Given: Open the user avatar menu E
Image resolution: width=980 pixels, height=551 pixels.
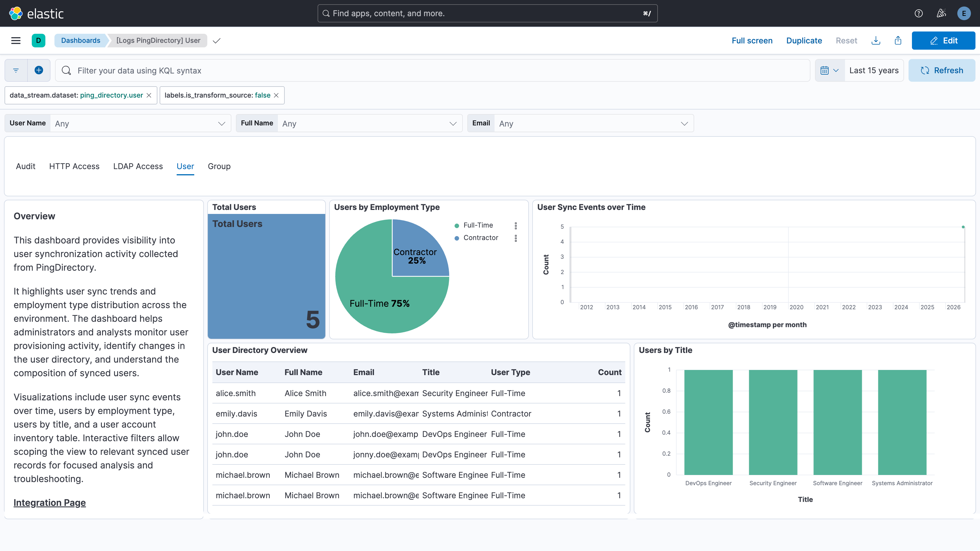Looking at the screenshot, I should click(x=964, y=13).
